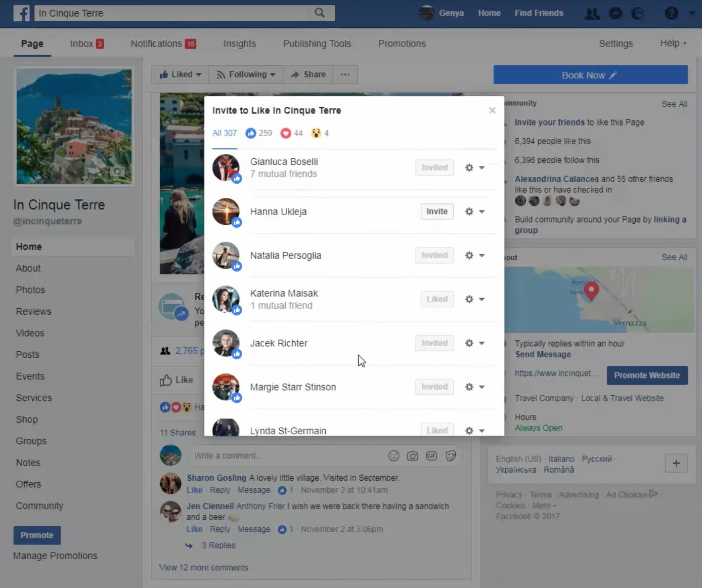Screen dimensions: 702x588
Task: Open the quick help question icon
Action: (x=671, y=14)
